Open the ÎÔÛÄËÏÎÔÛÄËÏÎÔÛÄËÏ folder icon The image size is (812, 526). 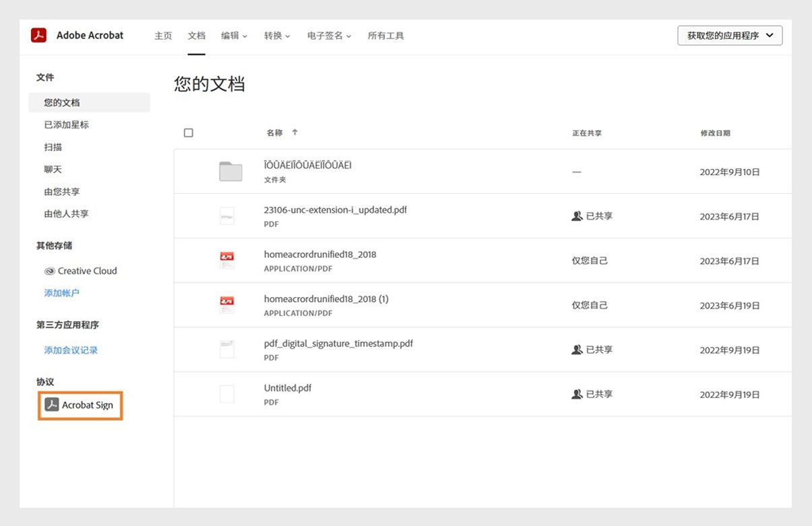(229, 170)
